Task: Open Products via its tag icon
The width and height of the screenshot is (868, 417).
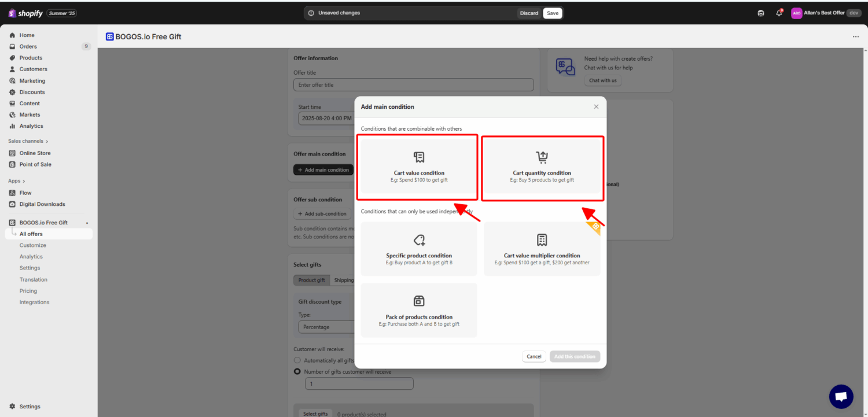Action: (x=12, y=58)
